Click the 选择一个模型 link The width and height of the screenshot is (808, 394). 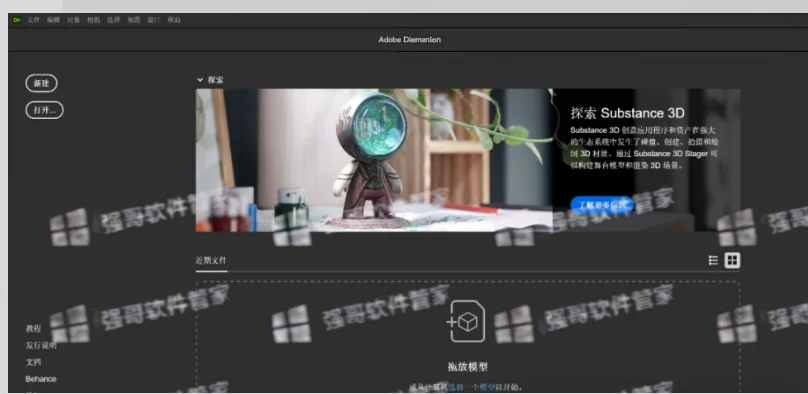click(472, 387)
